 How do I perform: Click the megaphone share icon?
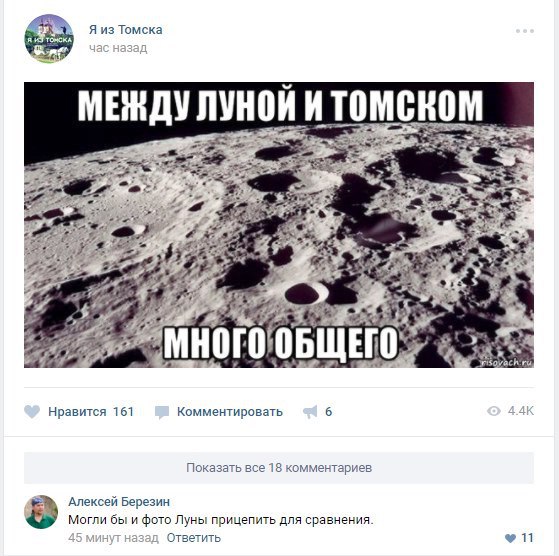pyautogui.click(x=310, y=412)
